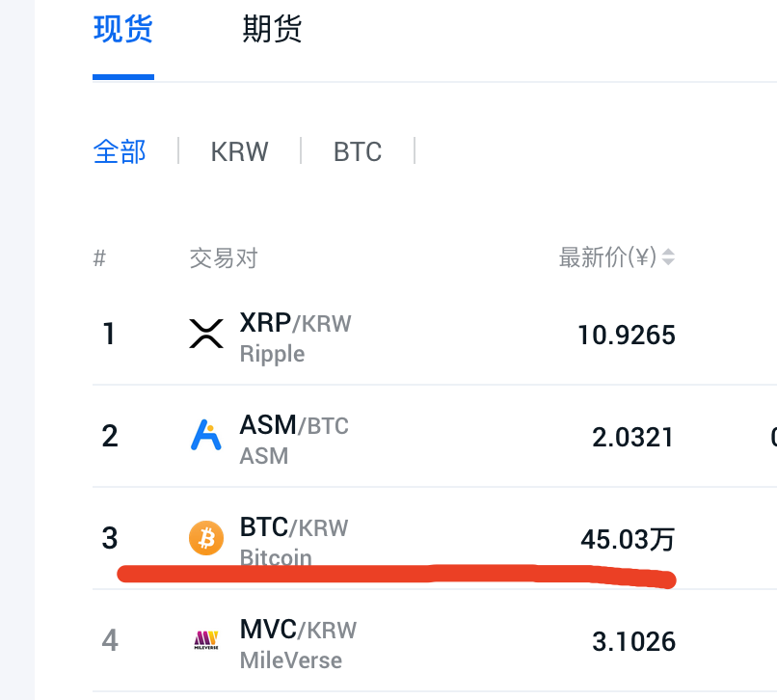
Task: Open the BTC/KRW trading pair
Action: 294,527
